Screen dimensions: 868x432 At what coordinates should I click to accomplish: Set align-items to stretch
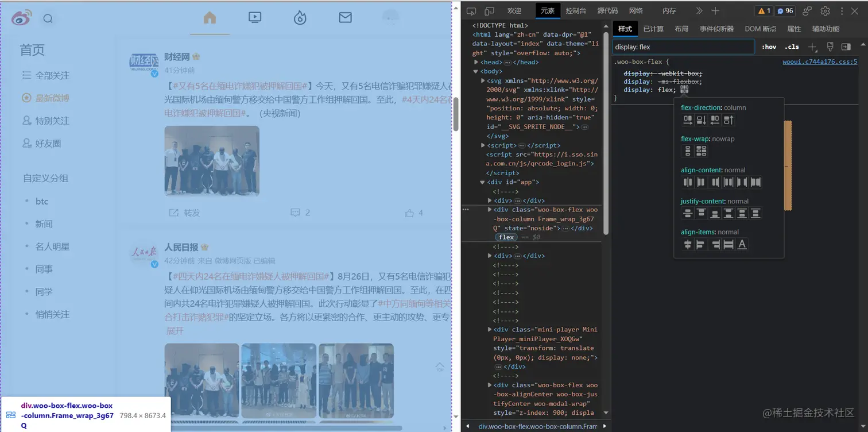(x=728, y=244)
